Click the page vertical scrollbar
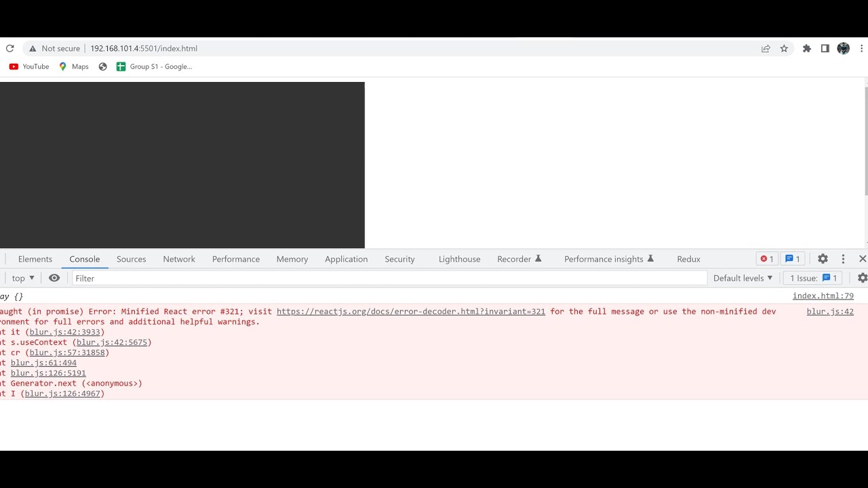This screenshot has height=488, width=868. point(866,140)
